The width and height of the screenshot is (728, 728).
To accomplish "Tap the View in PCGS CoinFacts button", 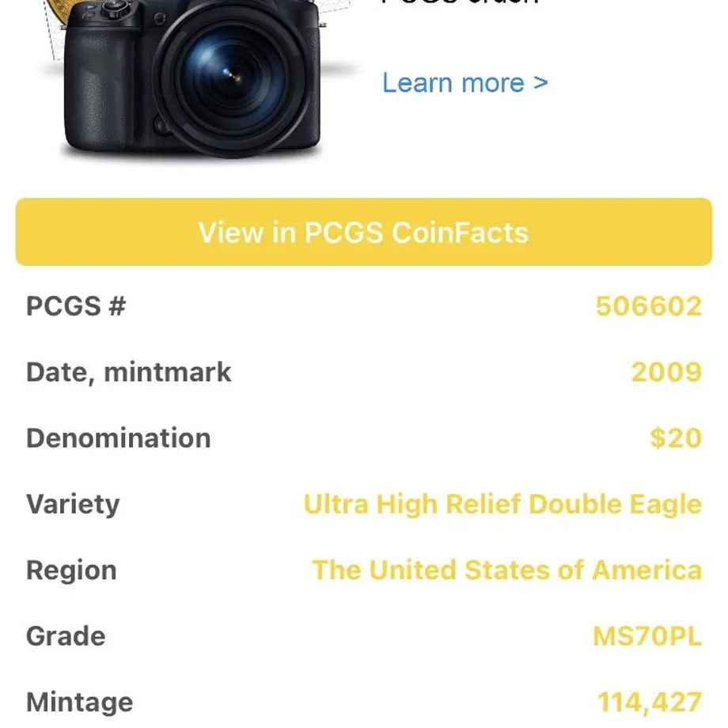I will tap(363, 232).
